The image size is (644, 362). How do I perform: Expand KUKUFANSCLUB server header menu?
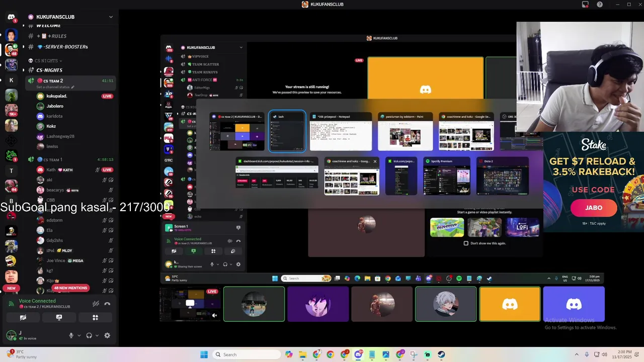pyautogui.click(x=111, y=17)
